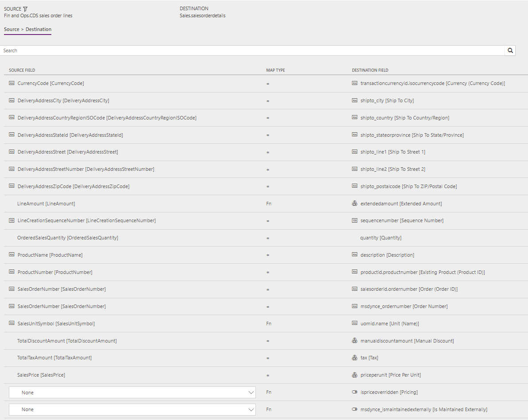528x420 pixels.
Task: Click the currency icon next to priceperunit
Action: [354, 374]
